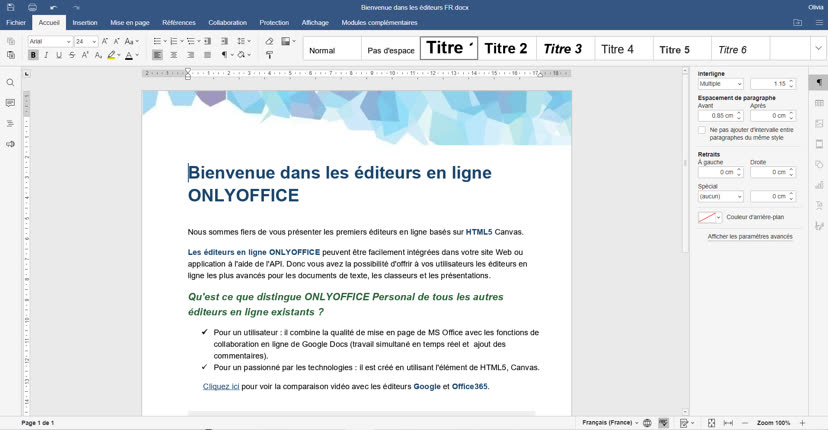Apply the Titre 2 style

coord(507,49)
